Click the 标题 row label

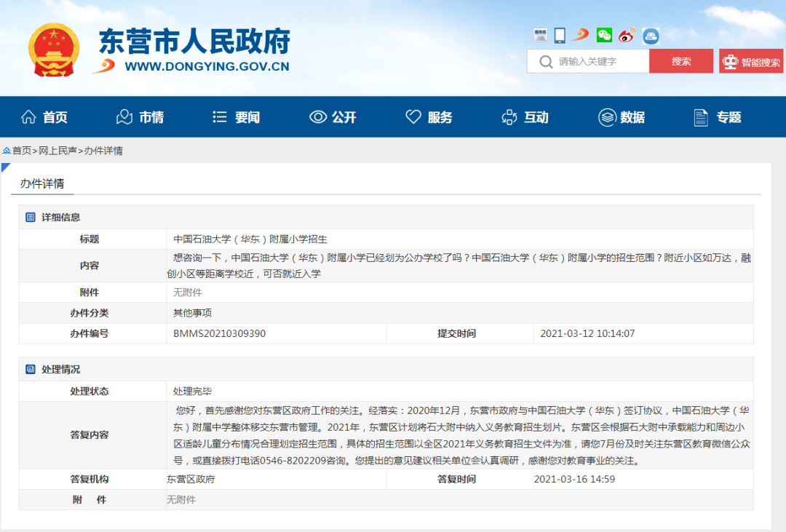[x=90, y=239]
